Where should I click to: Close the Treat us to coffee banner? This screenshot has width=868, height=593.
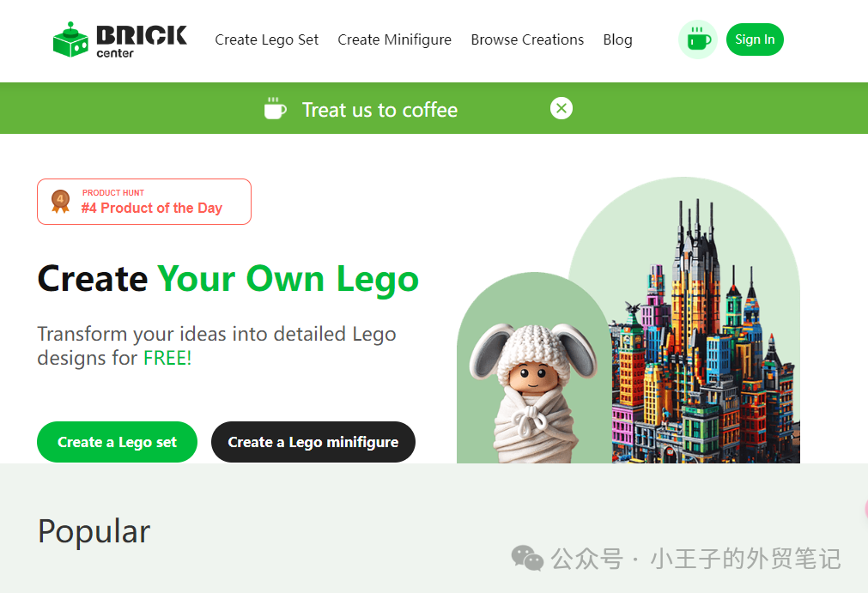click(x=561, y=108)
